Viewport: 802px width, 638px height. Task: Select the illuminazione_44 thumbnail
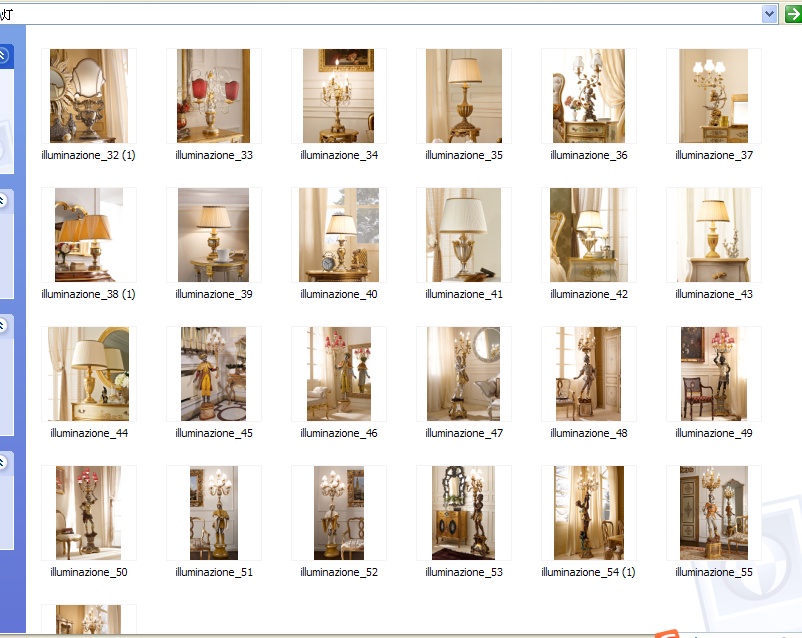[89, 374]
